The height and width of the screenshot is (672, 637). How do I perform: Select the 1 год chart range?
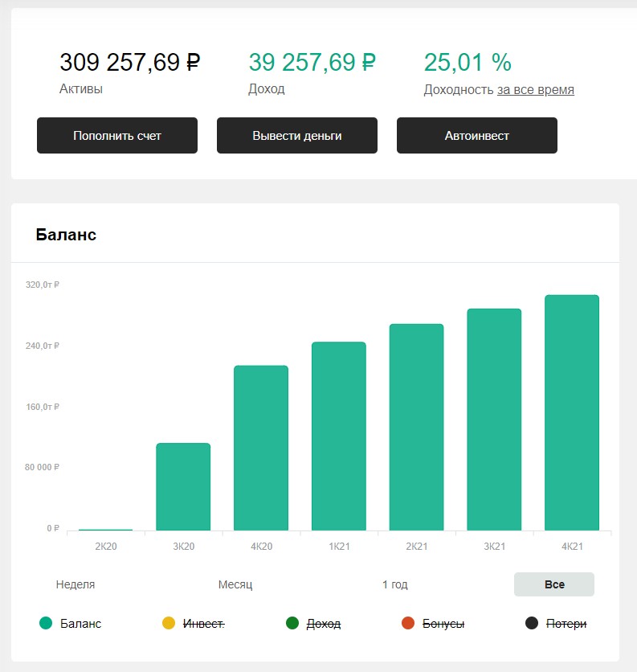point(395,584)
